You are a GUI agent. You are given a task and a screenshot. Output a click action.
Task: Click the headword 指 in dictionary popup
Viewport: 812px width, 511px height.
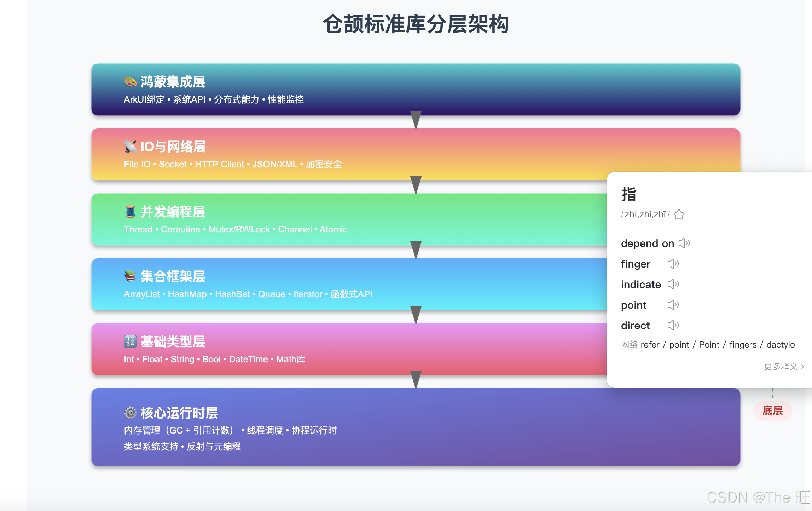point(629,194)
